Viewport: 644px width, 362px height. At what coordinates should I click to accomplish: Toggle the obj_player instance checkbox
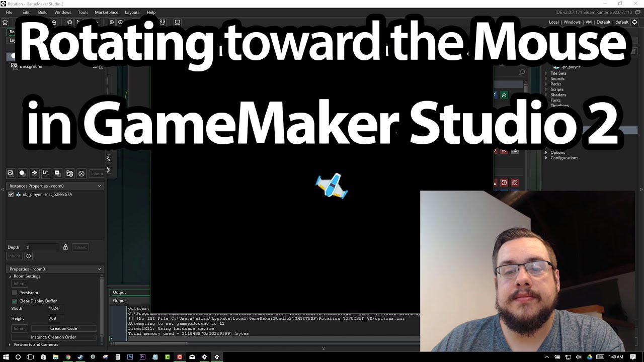[x=11, y=195]
